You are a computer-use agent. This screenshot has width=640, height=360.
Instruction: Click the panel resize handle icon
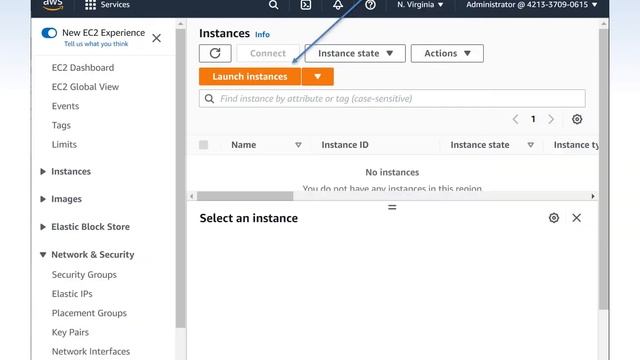tap(392, 207)
